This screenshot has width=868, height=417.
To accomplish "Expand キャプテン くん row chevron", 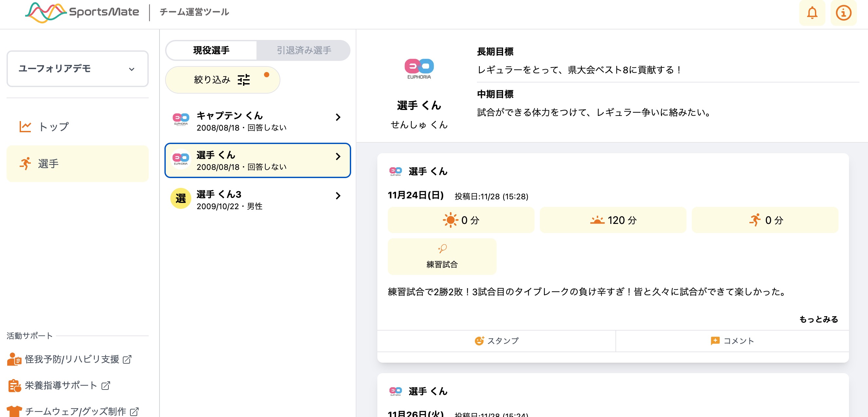I will [x=338, y=117].
